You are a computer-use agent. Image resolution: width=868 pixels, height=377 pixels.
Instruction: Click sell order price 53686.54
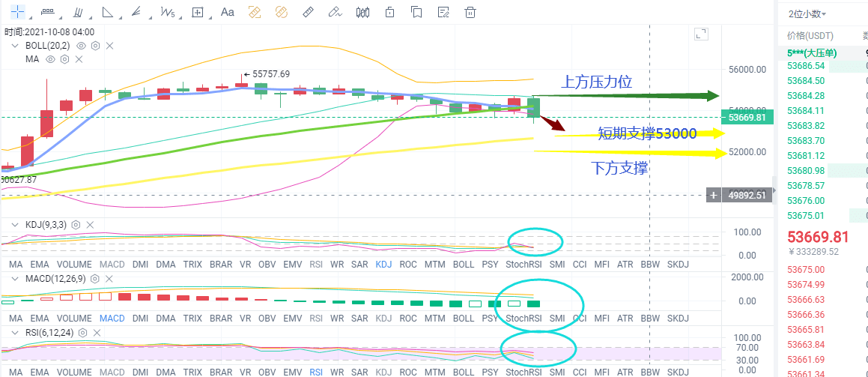(806, 67)
